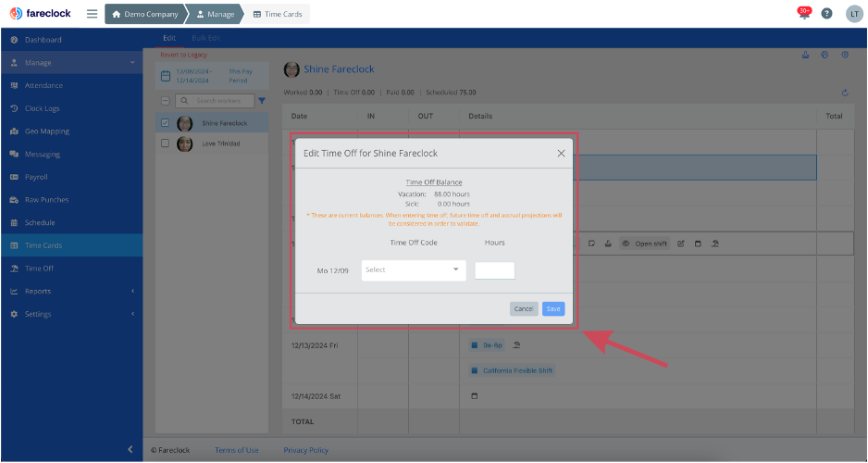Click the Settings gear icon in sidebar

pyautogui.click(x=15, y=314)
